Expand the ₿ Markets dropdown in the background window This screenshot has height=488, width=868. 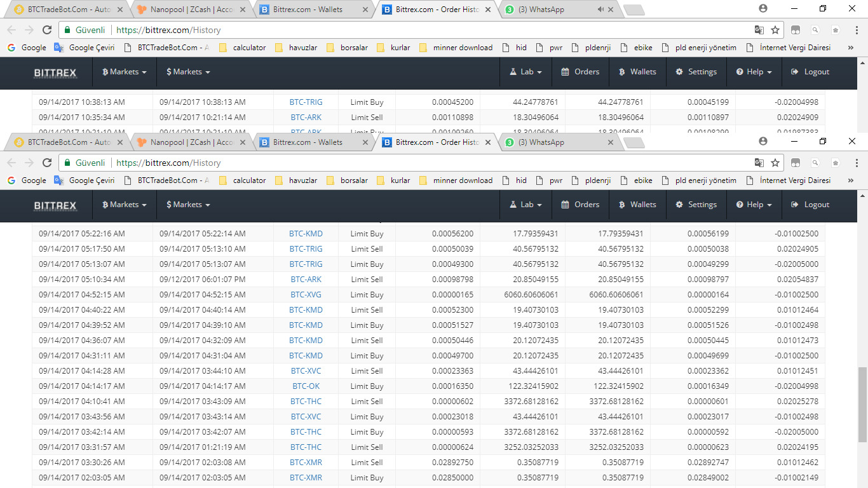coord(125,72)
